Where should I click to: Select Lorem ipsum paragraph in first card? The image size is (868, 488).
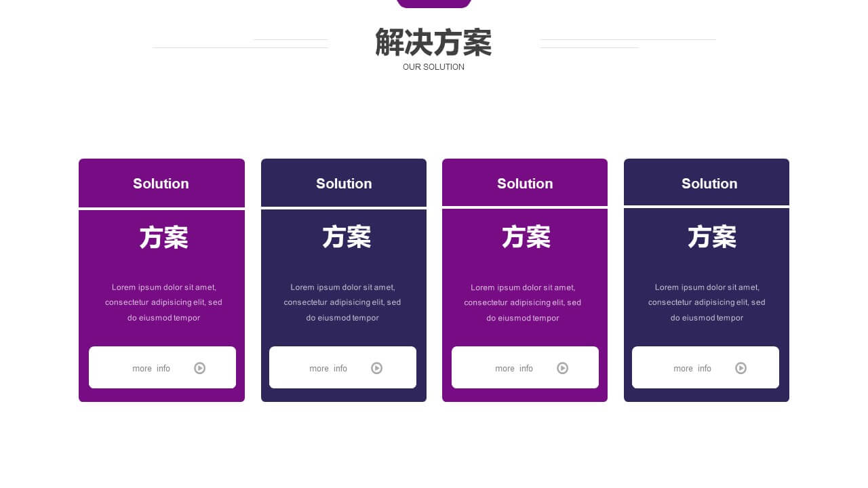click(x=163, y=302)
